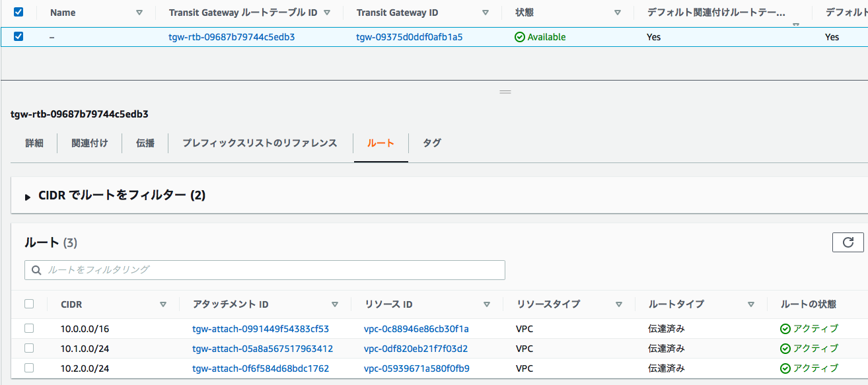Click the アクティブ status icon for 10.2.0.0/24

point(784,368)
